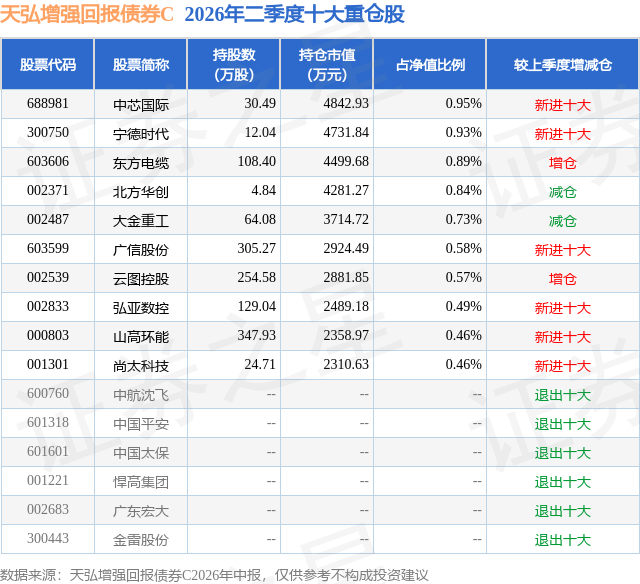Click the 股票简称 column header

coord(141,64)
